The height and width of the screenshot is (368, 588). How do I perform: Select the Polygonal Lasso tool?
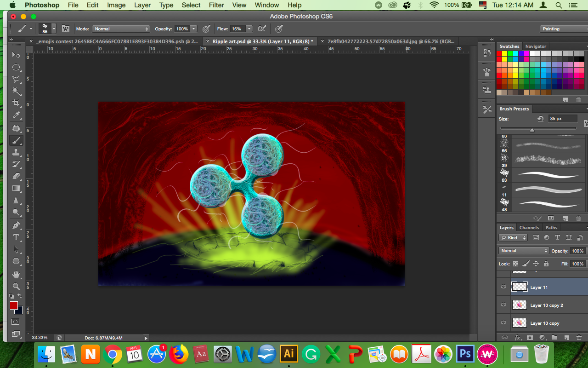point(16,79)
